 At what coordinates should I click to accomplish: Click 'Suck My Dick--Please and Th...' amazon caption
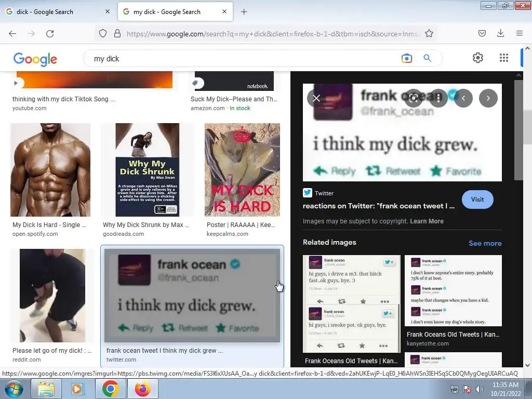pos(234,99)
